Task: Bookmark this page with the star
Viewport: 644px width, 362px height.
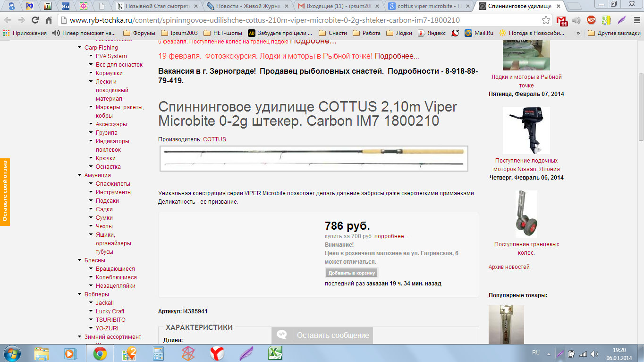Action: coord(546,20)
